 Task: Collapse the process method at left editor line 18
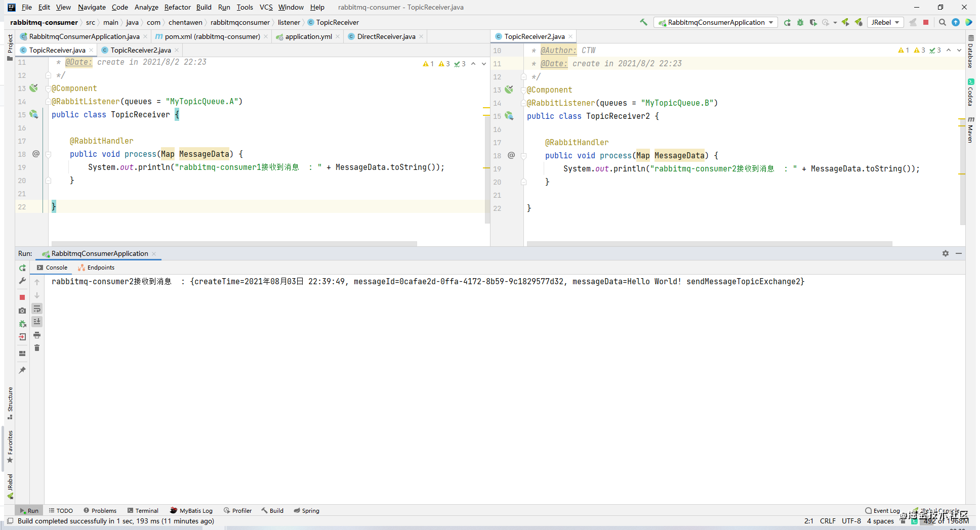click(x=49, y=154)
